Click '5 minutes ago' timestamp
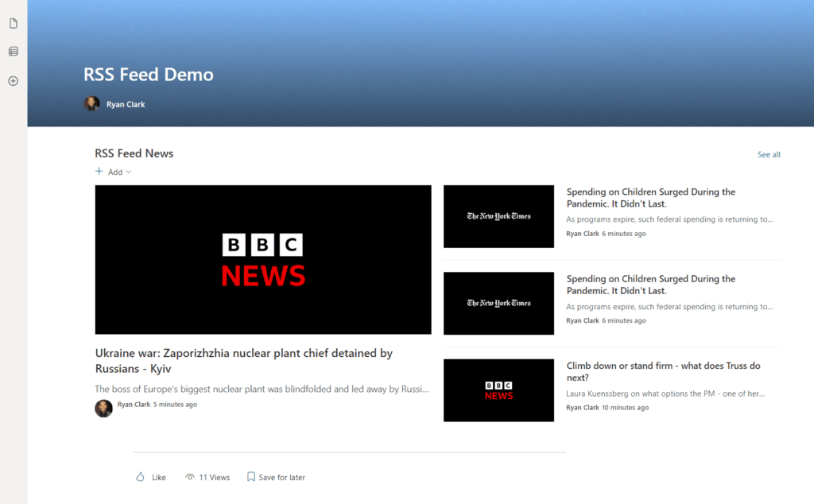The image size is (814, 504). pyautogui.click(x=175, y=405)
